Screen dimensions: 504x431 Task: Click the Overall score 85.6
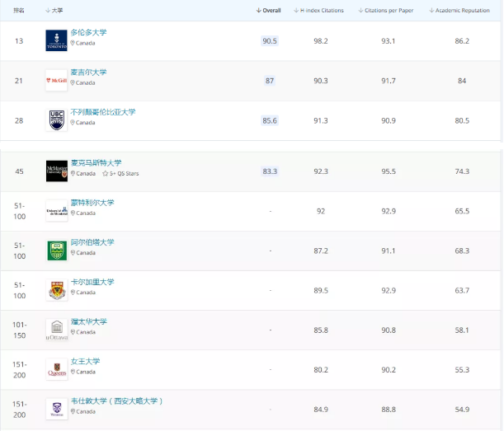270,120
